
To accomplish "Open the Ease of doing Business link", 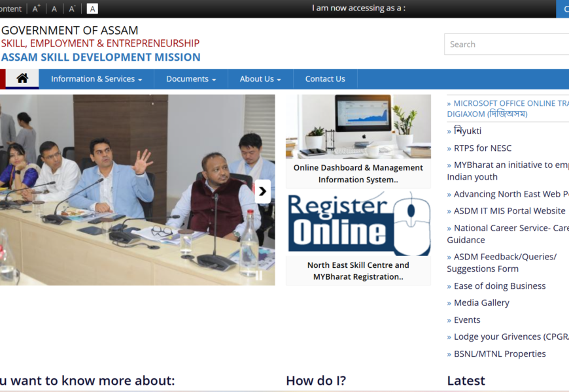I will 500,286.
